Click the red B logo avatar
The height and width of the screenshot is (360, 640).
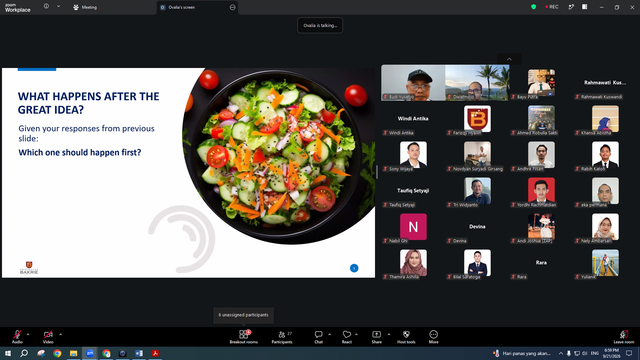(x=477, y=119)
